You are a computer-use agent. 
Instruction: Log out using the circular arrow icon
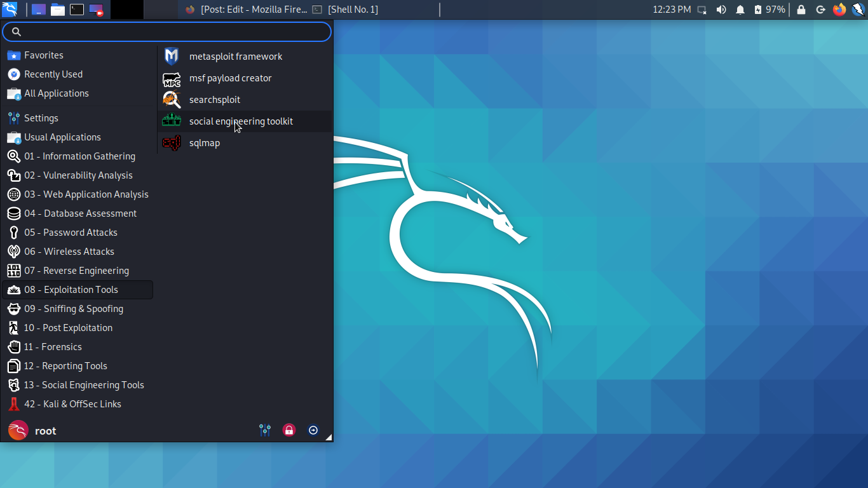tap(313, 430)
